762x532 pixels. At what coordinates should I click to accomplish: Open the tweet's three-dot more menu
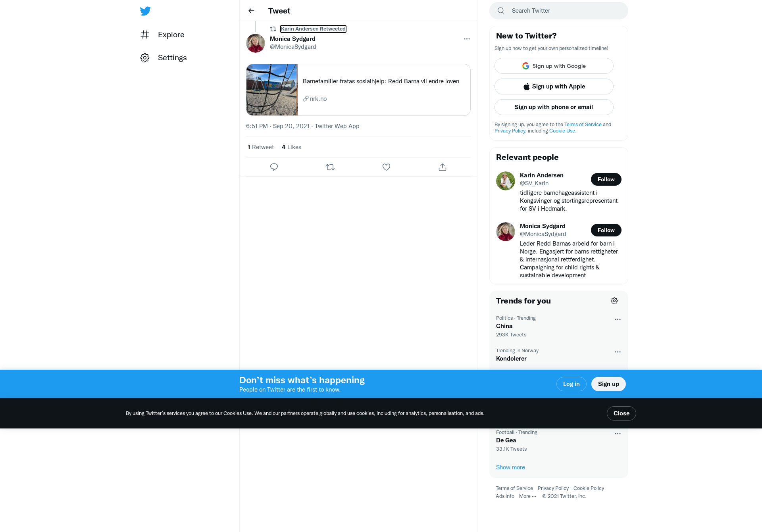point(467,39)
